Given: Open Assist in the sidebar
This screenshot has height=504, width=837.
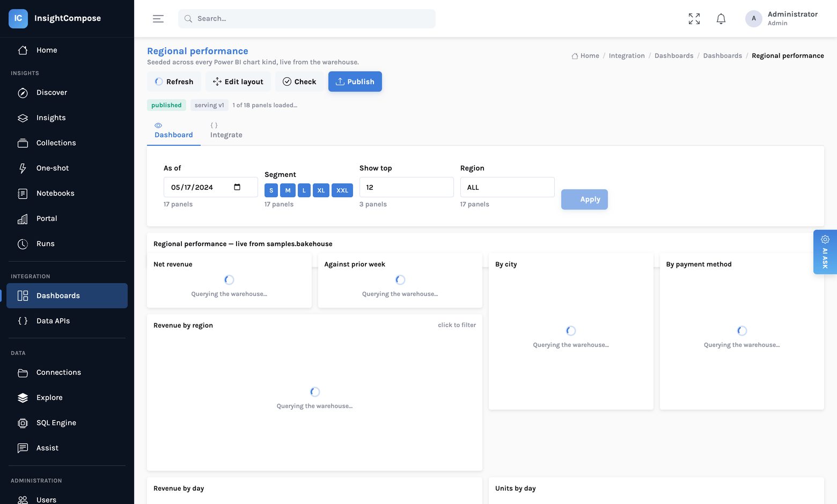Looking at the screenshot, I should (x=67, y=448).
